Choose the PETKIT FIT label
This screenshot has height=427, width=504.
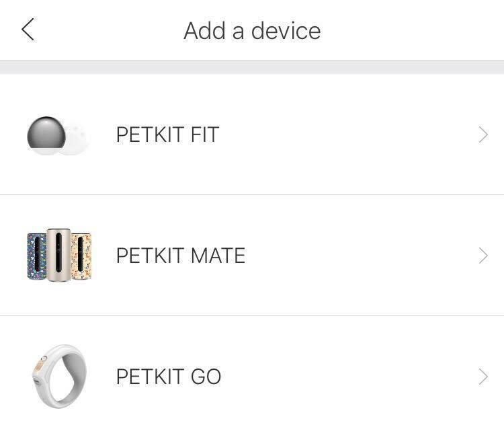tap(167, 134)
